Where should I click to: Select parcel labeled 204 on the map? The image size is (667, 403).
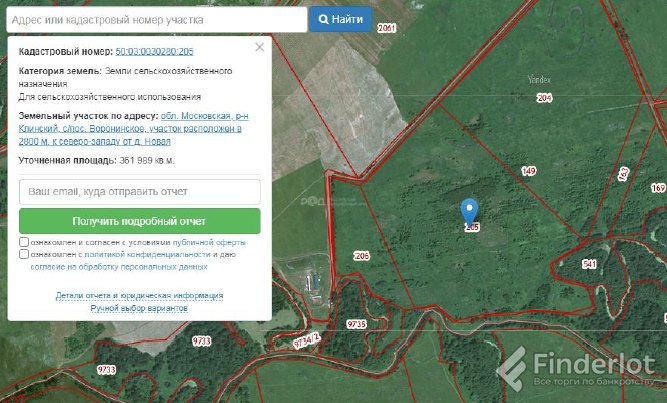pyautogui.click(x=544, y=98)
